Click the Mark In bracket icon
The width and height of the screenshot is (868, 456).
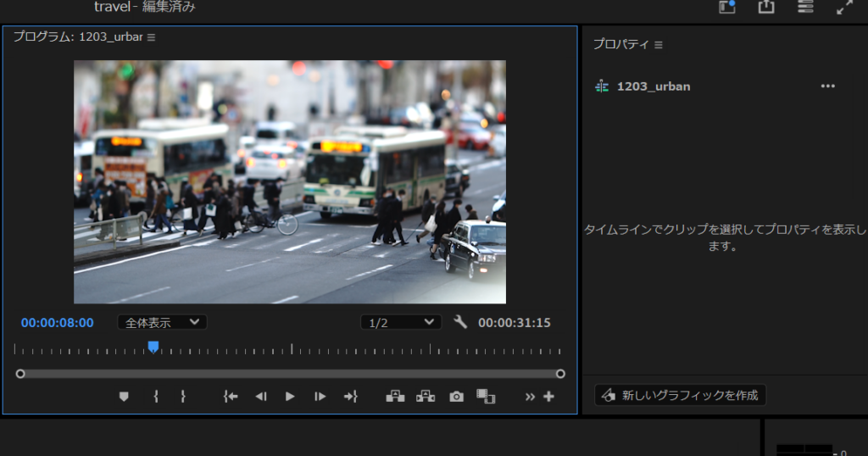(156, 396)
